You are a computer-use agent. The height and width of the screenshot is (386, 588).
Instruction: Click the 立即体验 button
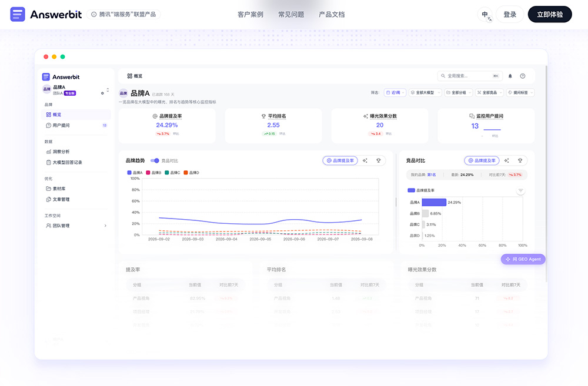coord(550,14)
